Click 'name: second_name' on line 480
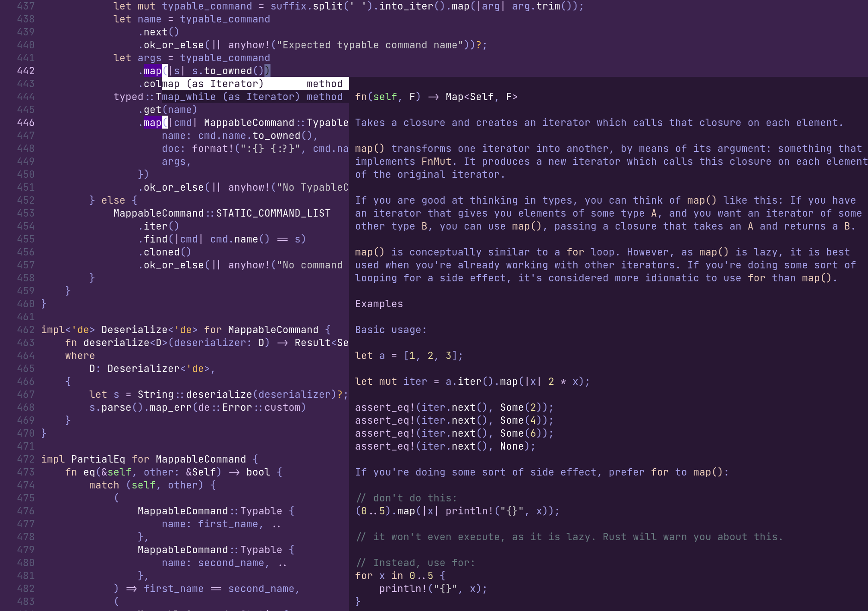The image size is (868, 611). (213, 563)
